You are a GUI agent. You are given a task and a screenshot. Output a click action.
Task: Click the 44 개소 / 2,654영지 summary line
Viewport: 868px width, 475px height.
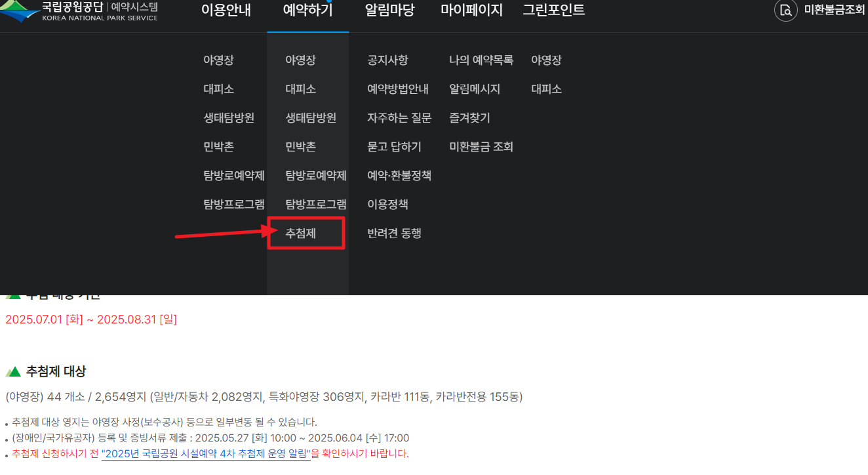(264, 397)
